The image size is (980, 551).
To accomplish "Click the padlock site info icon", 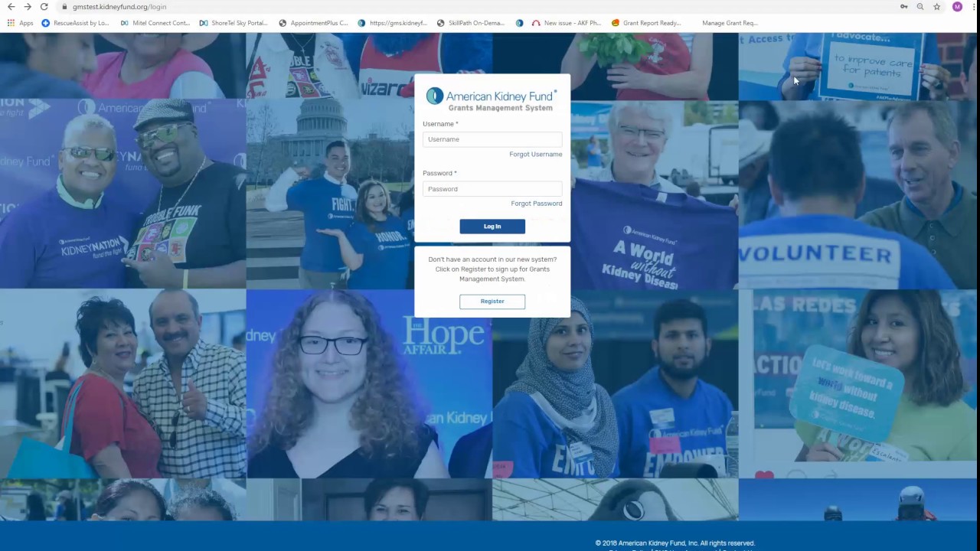I will pos(64,7).
